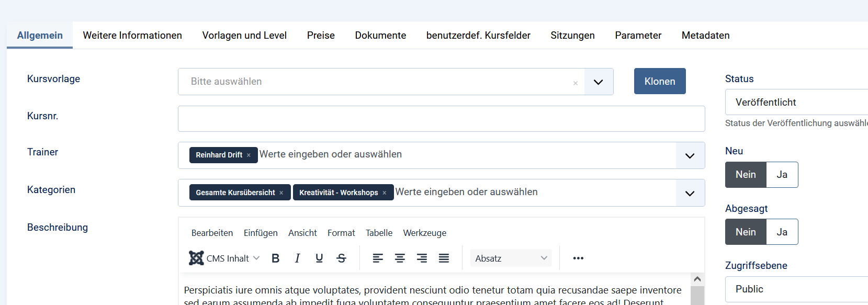
Task: Justify the description text
Action: coord(444,258)
